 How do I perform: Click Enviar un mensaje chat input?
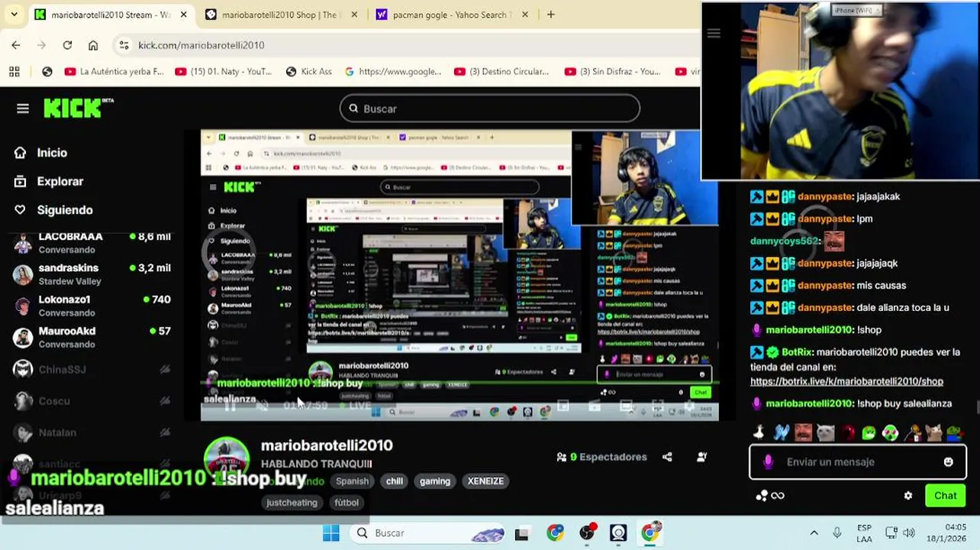click(x=857, y=462)
